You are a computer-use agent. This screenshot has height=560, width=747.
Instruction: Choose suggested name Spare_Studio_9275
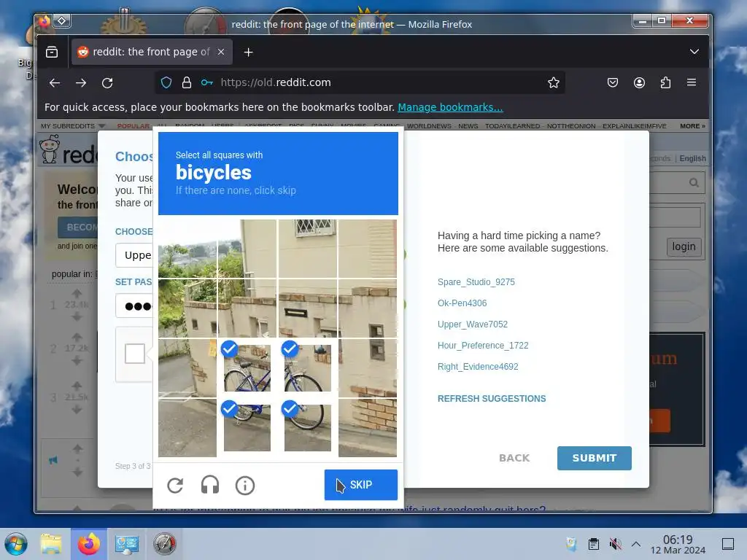(476, 282)
